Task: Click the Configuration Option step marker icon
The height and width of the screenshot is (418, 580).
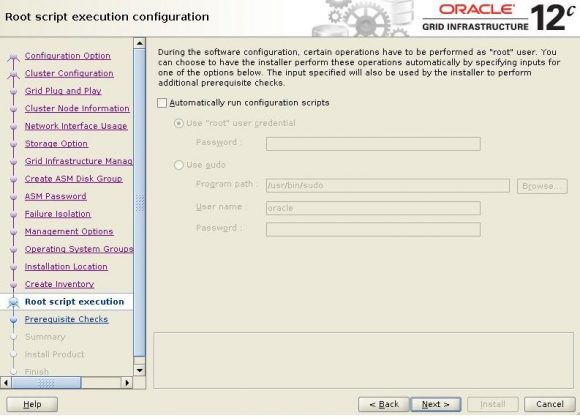Action: [x=14, y=57]
